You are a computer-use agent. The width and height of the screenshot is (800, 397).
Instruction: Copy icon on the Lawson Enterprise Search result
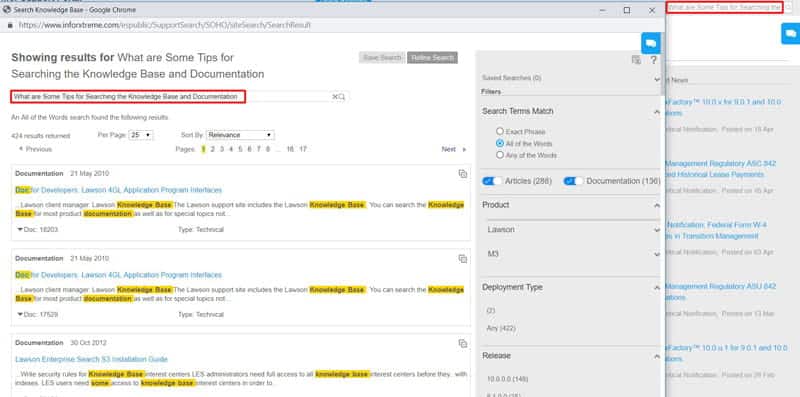[x=463, y=343]
